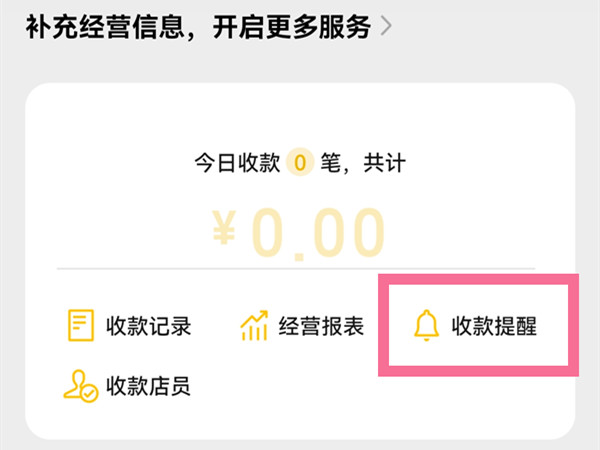This screenshot has width=600, height=450.
Task: Open the 经营报表 text label
Action: pos(321,326)
